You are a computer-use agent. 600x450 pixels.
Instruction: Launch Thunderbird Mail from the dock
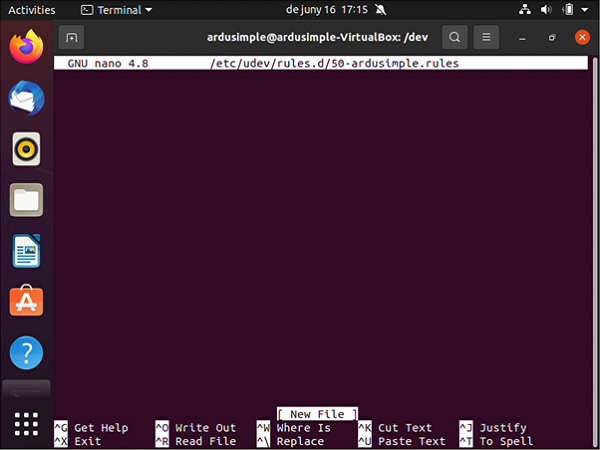coord(27,98)
